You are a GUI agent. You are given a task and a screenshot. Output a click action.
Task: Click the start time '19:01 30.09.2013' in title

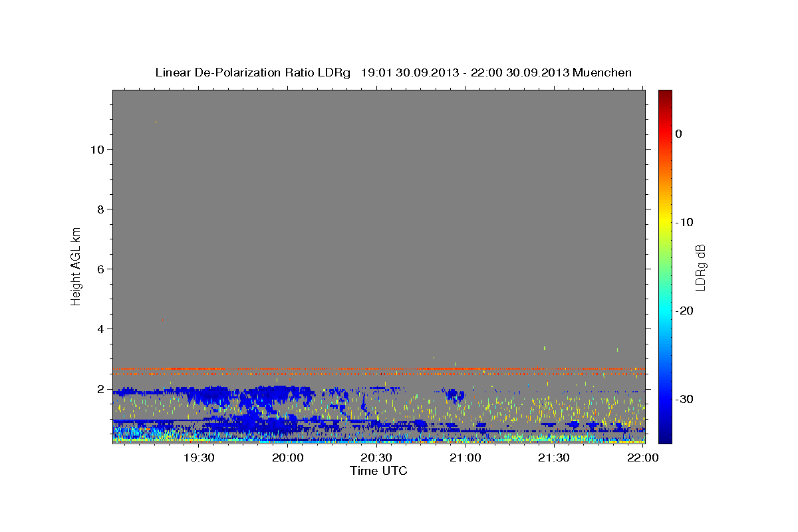click(x=409, y=72)
